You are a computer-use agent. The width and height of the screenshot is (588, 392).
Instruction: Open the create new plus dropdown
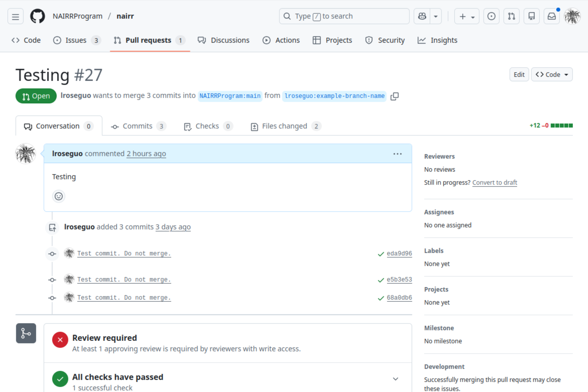coord(467,16)
